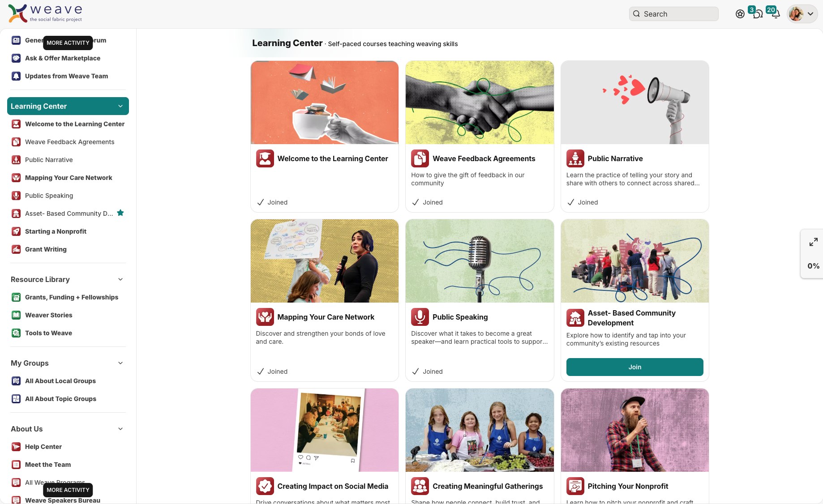Screen dimensions: 823x504
Task: Click Joined status on Mapping Your Care Network
Action: (x=272, y=372)
